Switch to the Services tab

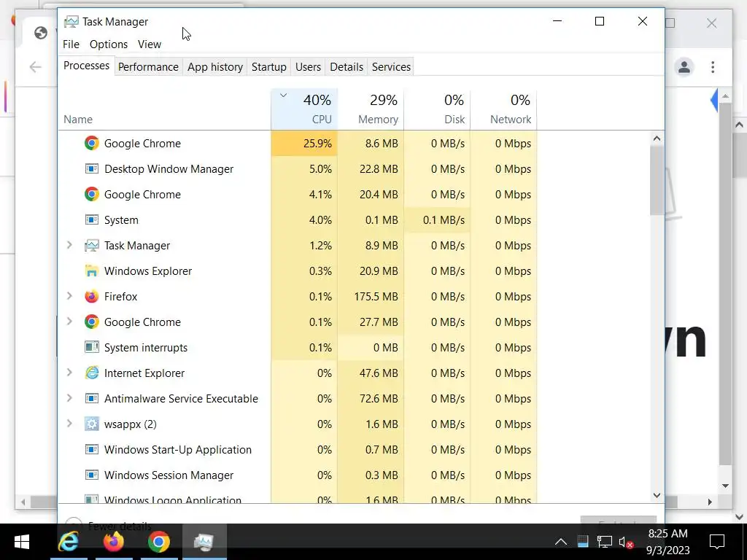391,66
